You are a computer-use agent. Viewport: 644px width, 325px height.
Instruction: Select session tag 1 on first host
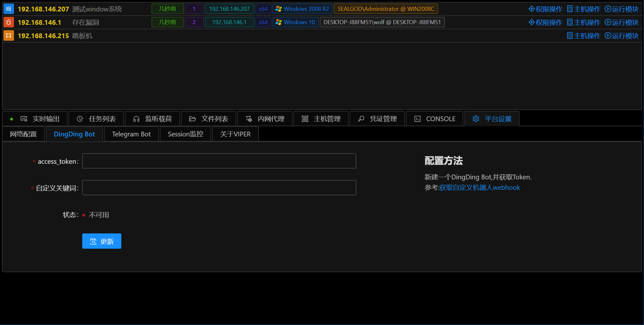(194, 9)
